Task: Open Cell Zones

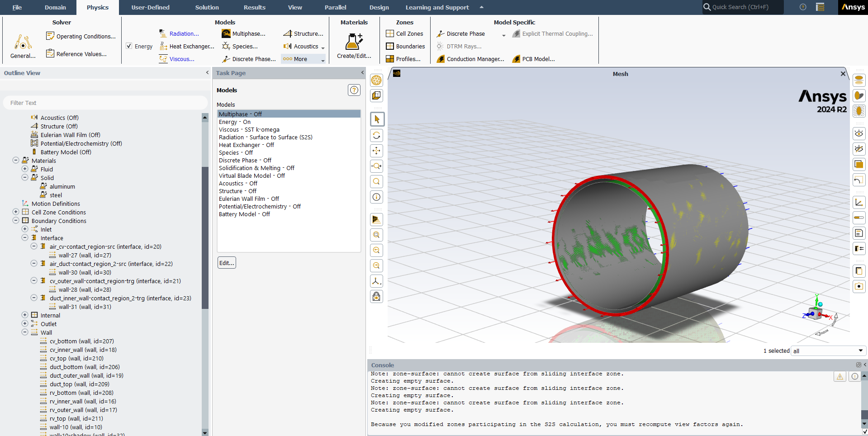Action: click(x=404, y=33)
